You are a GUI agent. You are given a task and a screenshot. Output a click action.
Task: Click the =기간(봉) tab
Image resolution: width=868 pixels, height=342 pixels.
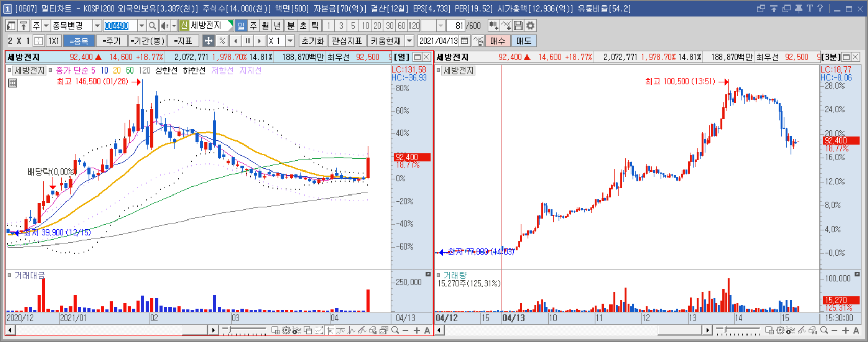coord(147,41)
